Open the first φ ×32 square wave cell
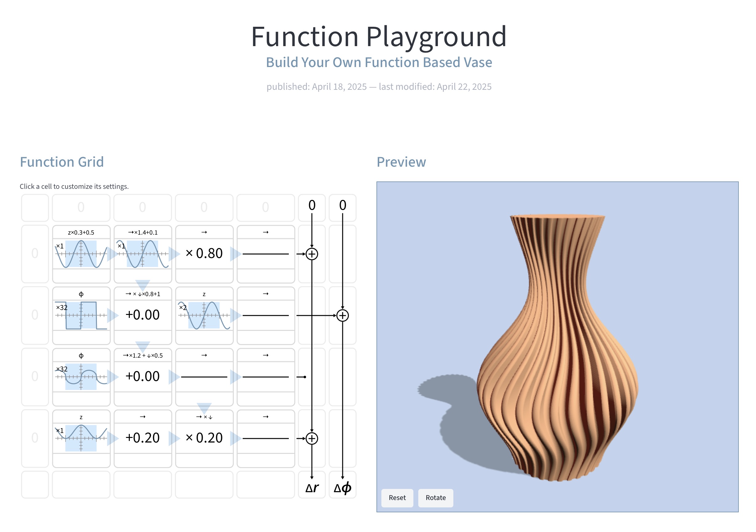 [81, 316]
